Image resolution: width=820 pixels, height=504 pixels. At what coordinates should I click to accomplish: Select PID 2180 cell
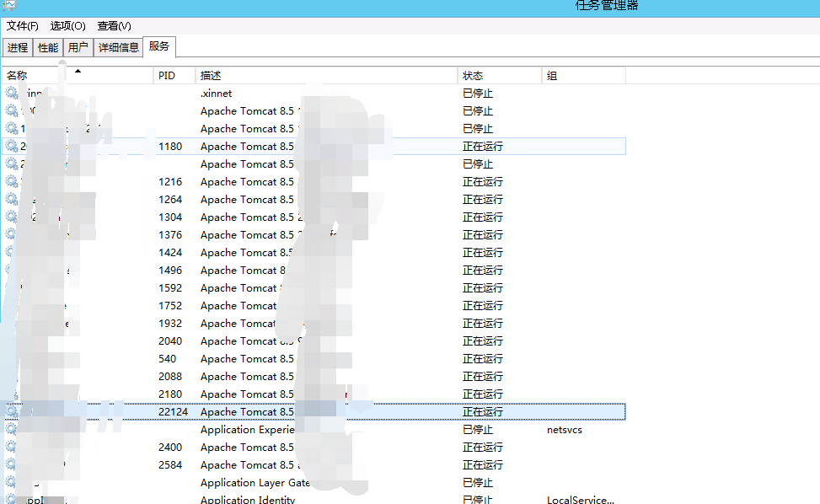tap(170, 394)
